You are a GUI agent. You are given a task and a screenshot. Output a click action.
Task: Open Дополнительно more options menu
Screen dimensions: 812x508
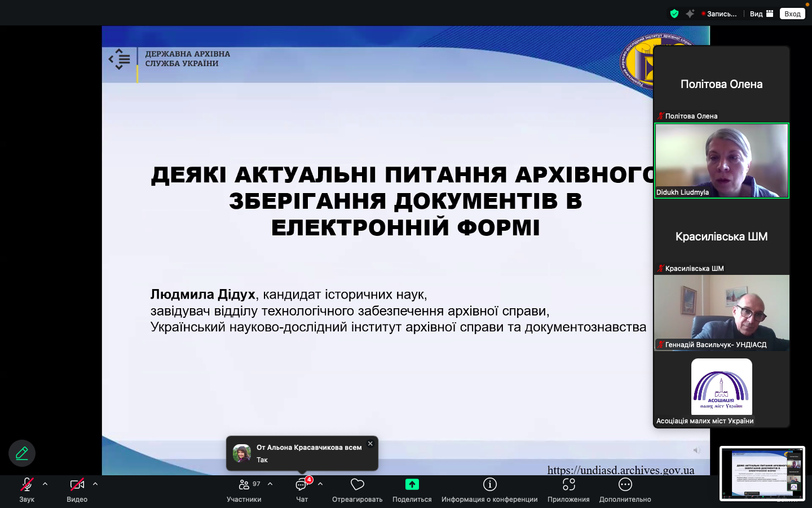[x=625, y=485]
